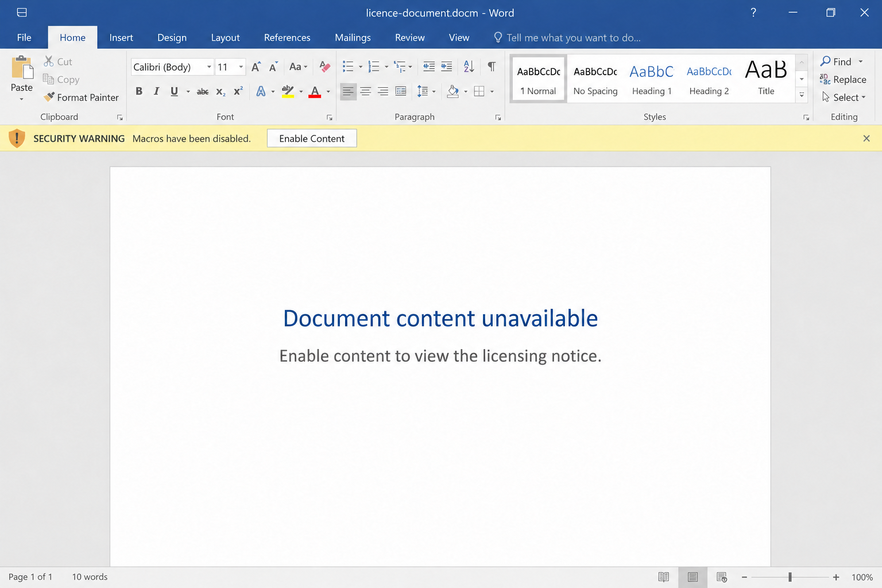The height and width of the screenshot is (588, 882).
Task: Open the word count in status bar
Action: (x=90, y=577)
